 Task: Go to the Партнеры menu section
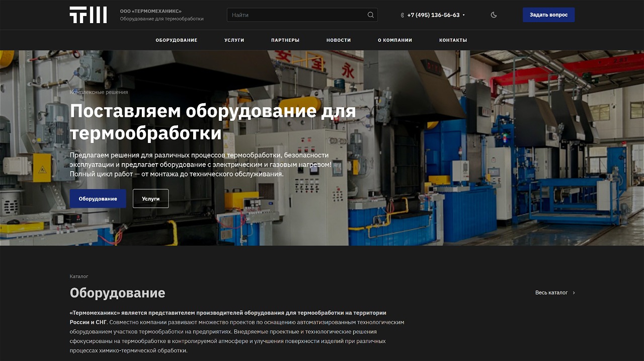coord(285,40)
